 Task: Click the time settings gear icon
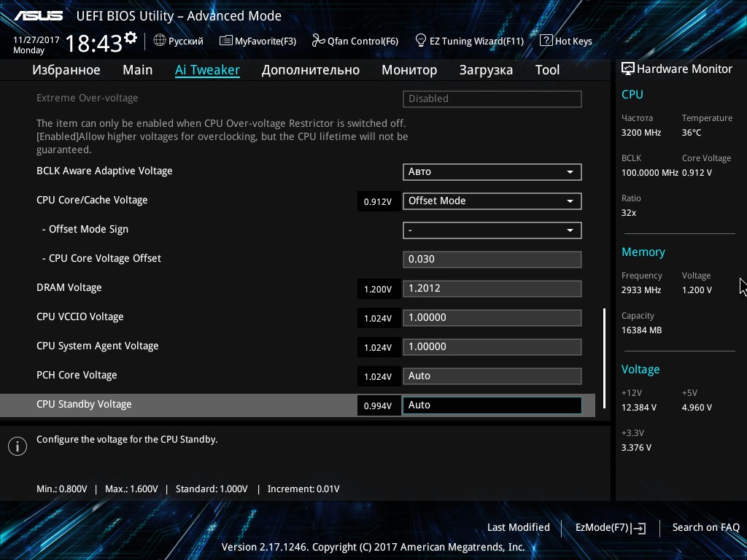(131, 38)
